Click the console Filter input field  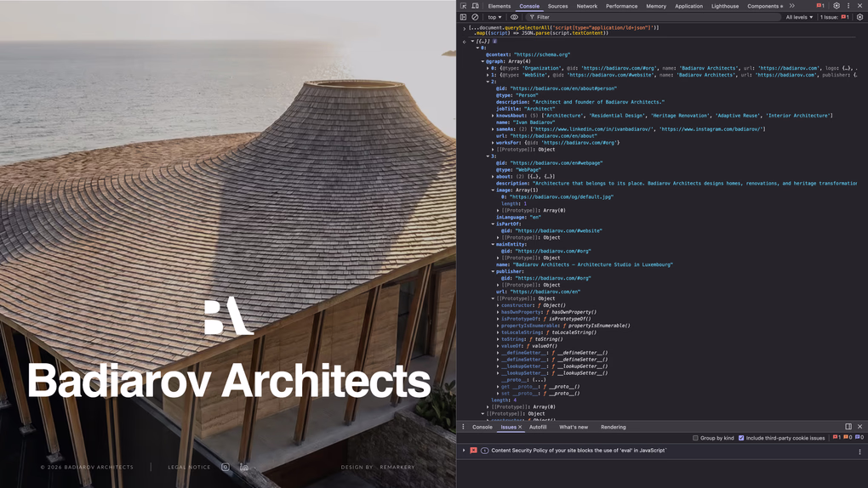click(x=654, y=17)
